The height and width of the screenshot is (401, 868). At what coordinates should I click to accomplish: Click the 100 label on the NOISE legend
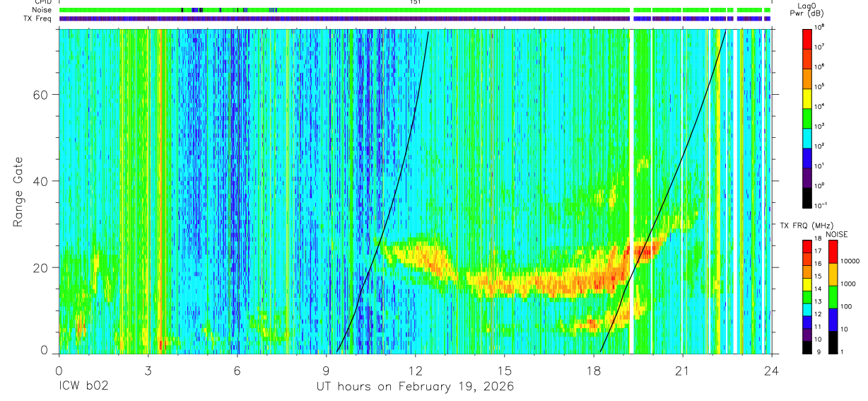tap(846, 306)
